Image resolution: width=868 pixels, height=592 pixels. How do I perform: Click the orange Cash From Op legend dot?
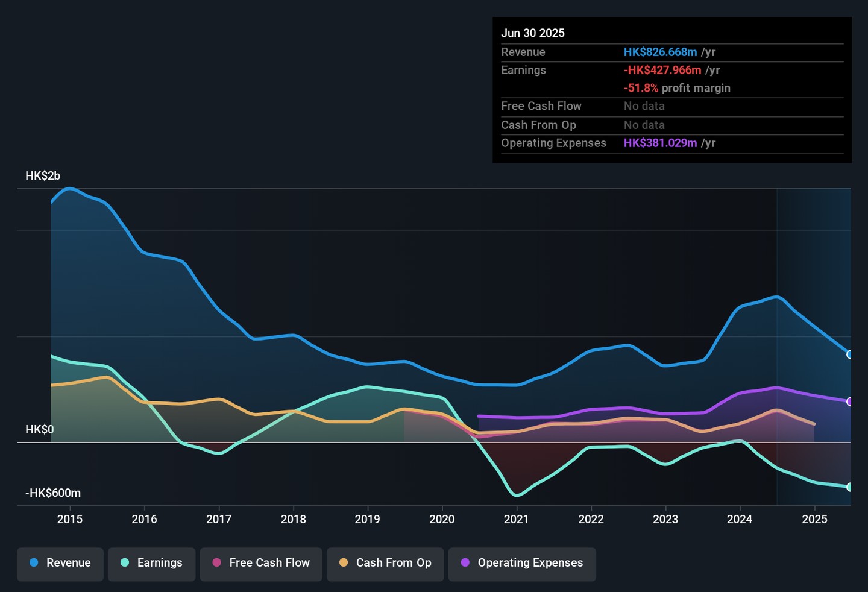[x=344, y=563]
